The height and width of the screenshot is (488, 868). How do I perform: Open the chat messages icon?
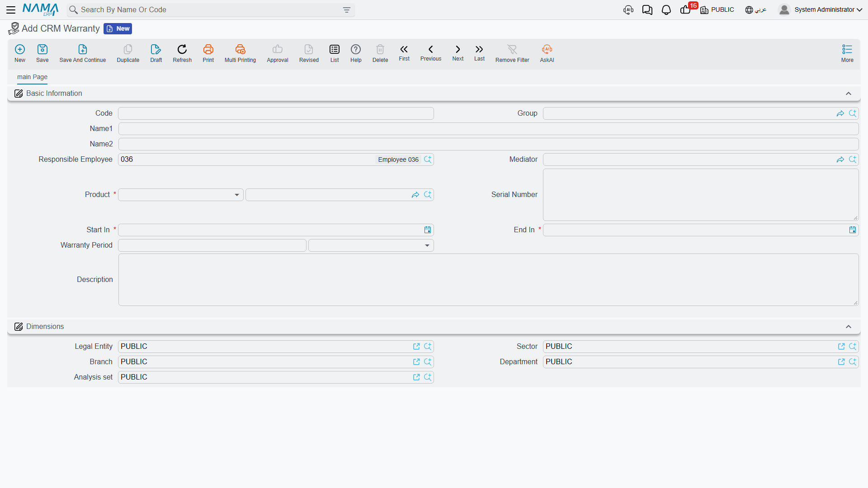647,10
